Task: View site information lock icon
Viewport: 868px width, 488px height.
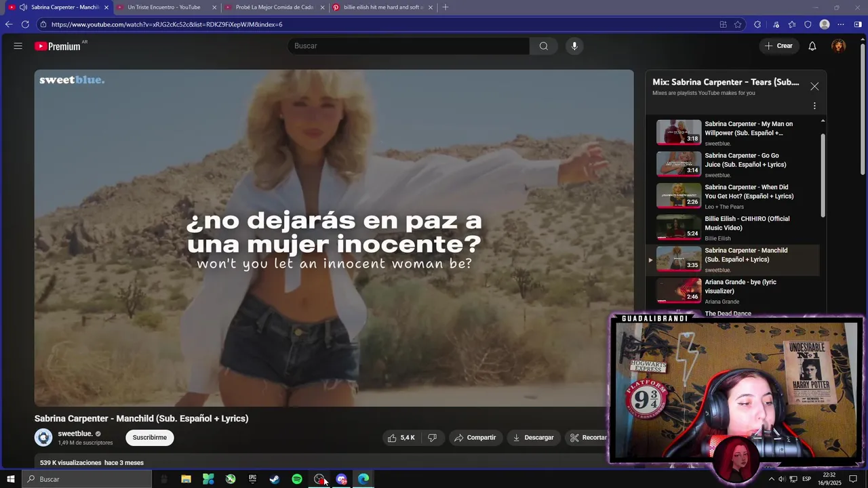Action: tap(43, 24)
